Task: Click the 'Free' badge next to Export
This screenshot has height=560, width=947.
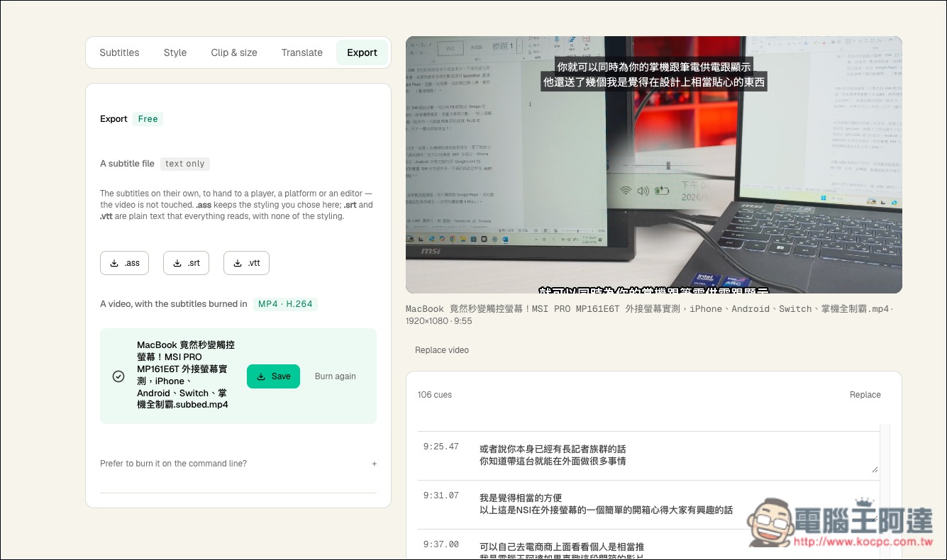Action: [x=148, y=119]
